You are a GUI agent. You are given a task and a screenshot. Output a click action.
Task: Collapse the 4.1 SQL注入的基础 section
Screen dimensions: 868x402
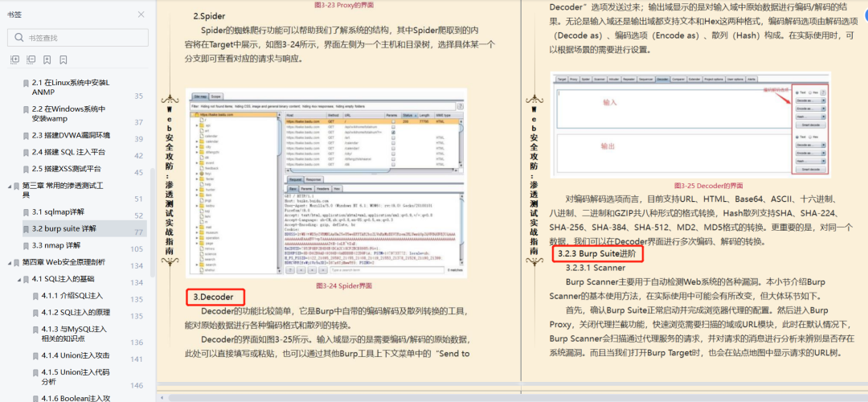click(x=18, y=279)
